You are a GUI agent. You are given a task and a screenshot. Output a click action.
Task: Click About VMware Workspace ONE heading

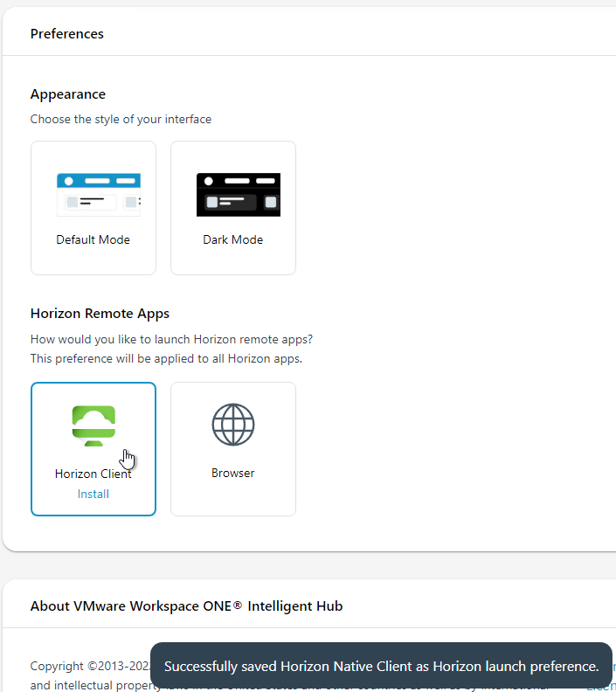tap(186, 606)
